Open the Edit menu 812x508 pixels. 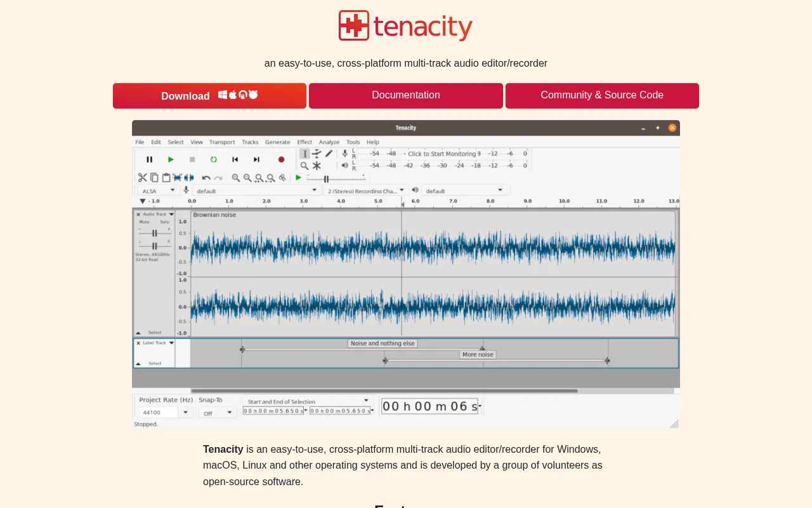[x=156, y=142]
